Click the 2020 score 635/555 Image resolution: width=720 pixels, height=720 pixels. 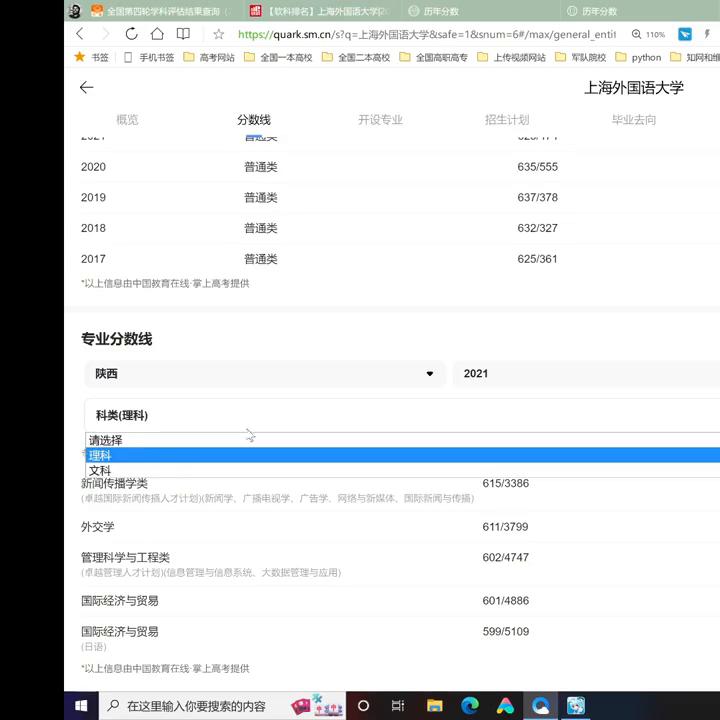(537, 167)
